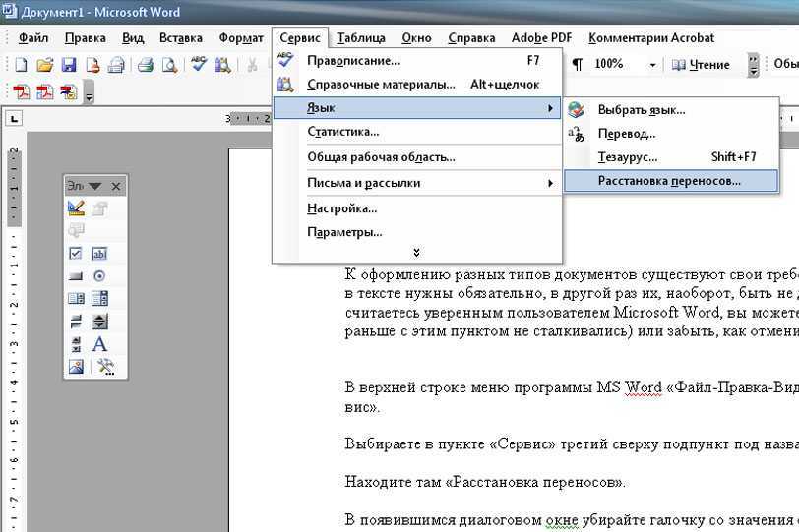
Task: Click the document permission icon
Action: point(92,65)
